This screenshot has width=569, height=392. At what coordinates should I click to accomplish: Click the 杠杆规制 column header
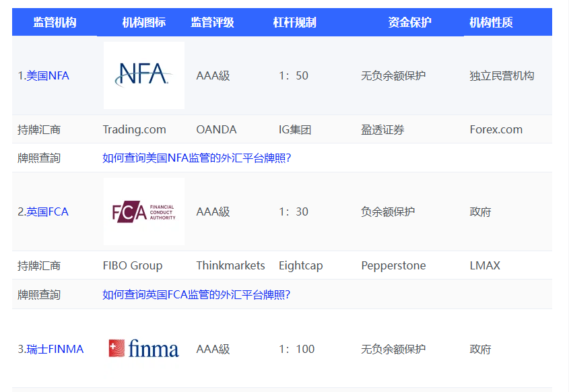pos(295,22)
